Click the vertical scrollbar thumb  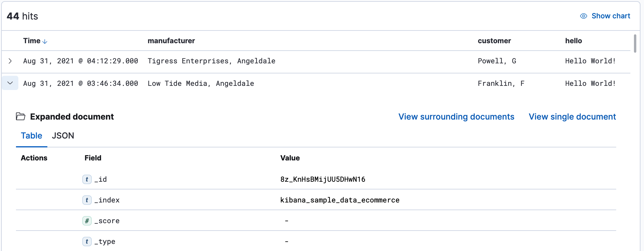[x=635, y=44]
